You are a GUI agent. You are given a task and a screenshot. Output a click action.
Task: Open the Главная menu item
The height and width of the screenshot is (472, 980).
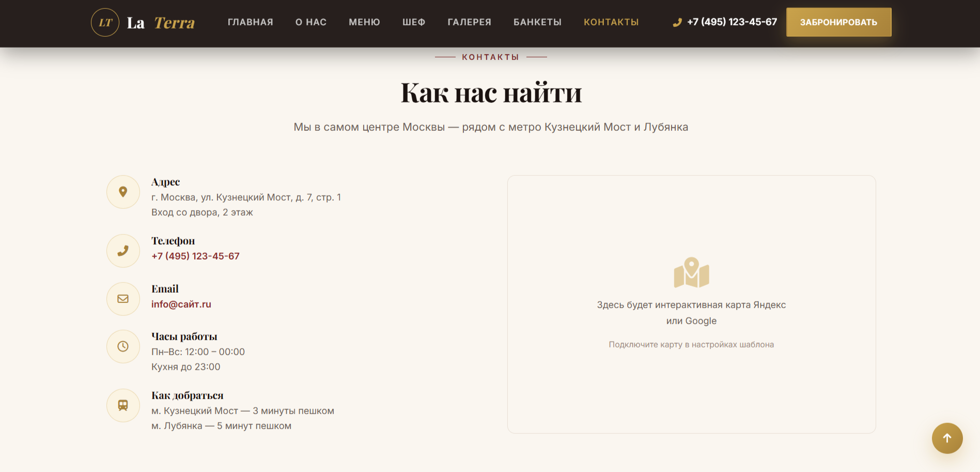tap(251, 22)
